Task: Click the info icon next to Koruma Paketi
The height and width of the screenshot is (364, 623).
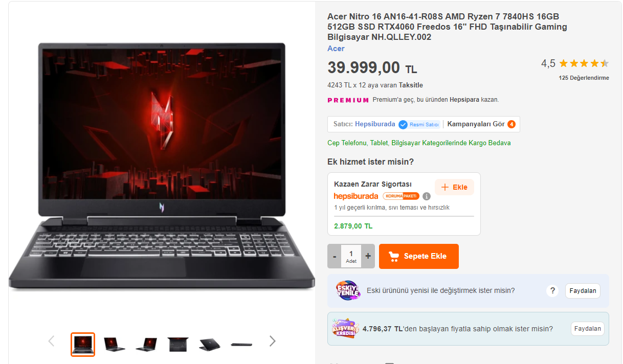Action: click(x=427, y=196)
